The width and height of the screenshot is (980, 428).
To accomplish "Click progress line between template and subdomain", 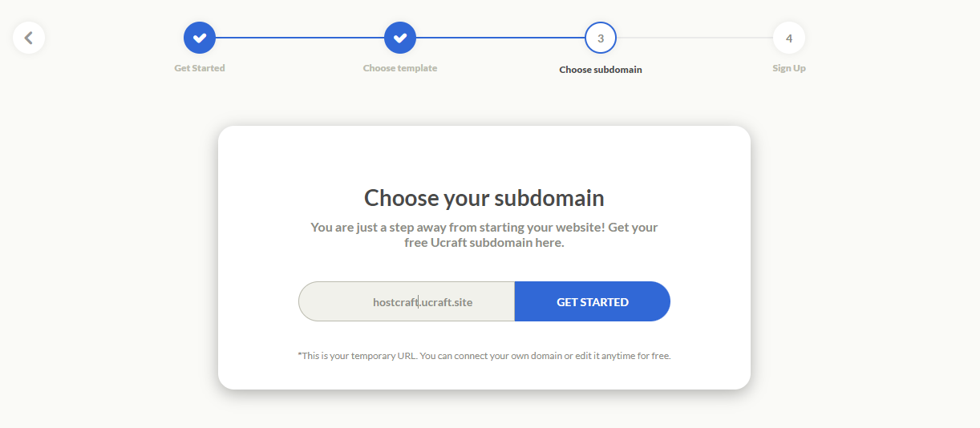I will tap(500, 38).
